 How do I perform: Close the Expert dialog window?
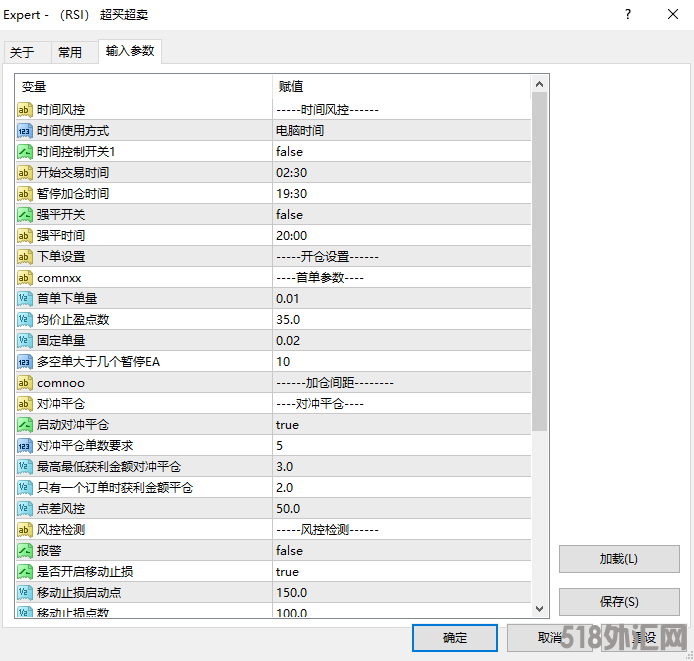673,15
